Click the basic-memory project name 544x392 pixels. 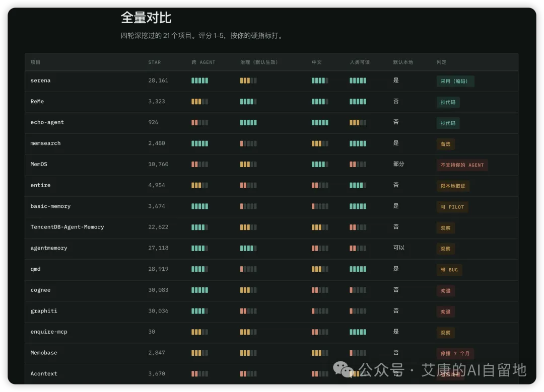click(x=51, y=206)
